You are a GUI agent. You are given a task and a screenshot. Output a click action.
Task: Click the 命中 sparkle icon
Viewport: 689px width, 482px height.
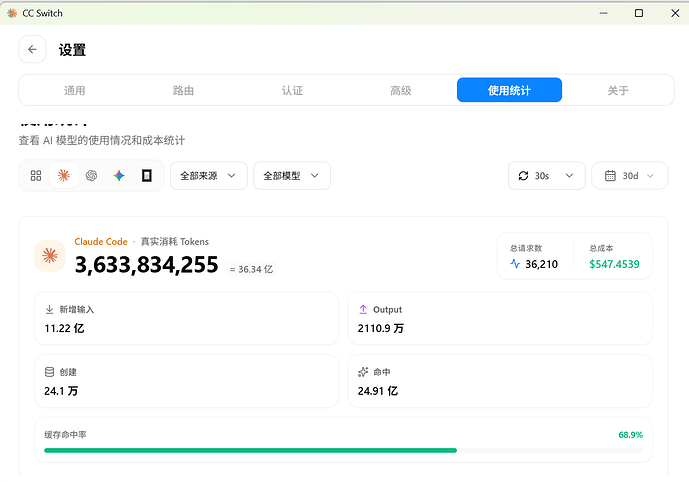pos(363,372)
